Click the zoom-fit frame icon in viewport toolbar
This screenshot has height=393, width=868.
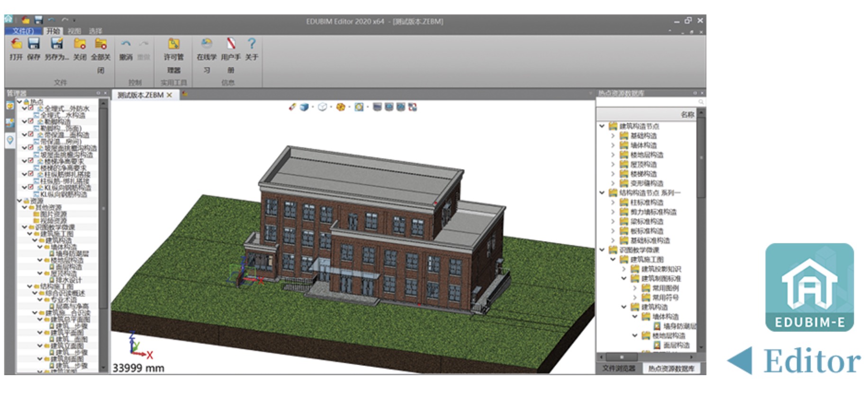tap(359, 107)
